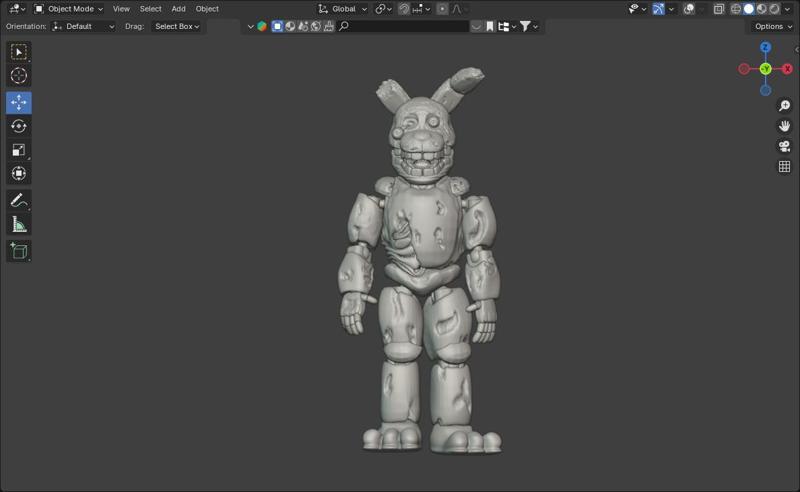Select the Rotate tool

coord(18,126)
